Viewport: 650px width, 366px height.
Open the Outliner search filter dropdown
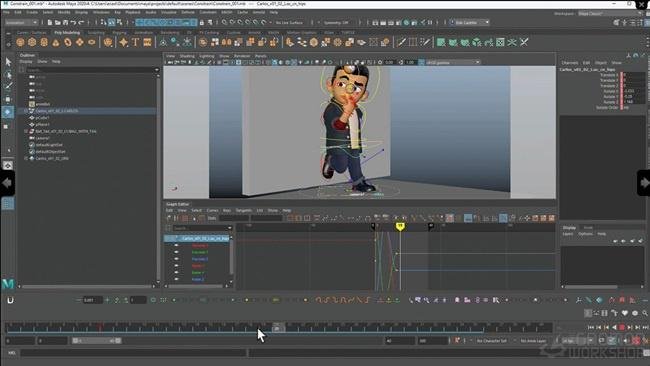[157, 70]
